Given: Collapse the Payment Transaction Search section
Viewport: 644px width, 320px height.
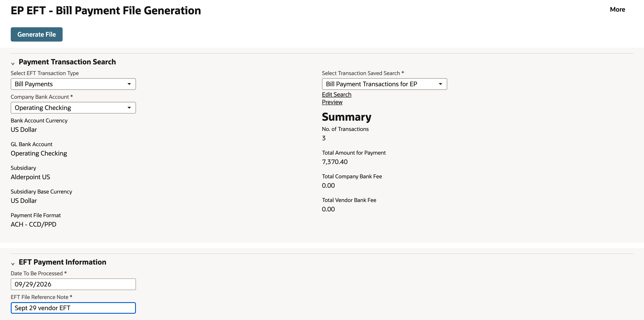Looking at the screenshot, I should (x=13, y=64).
